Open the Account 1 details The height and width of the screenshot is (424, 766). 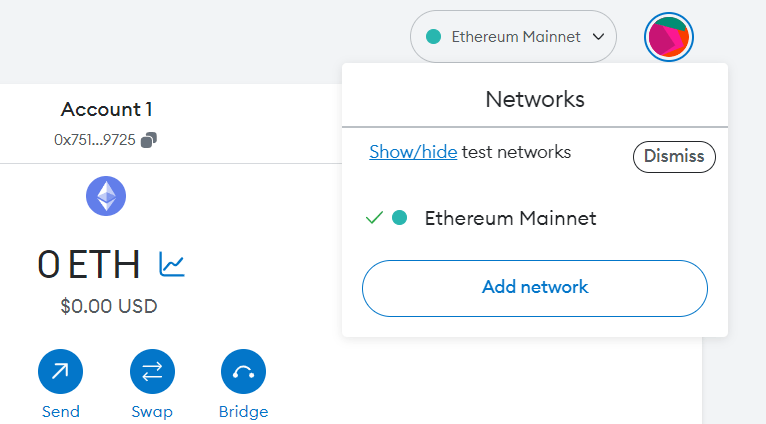[106, 109]
